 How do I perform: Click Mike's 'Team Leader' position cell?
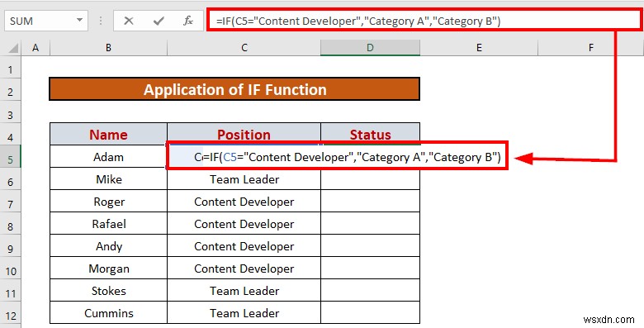pos(244,178)
